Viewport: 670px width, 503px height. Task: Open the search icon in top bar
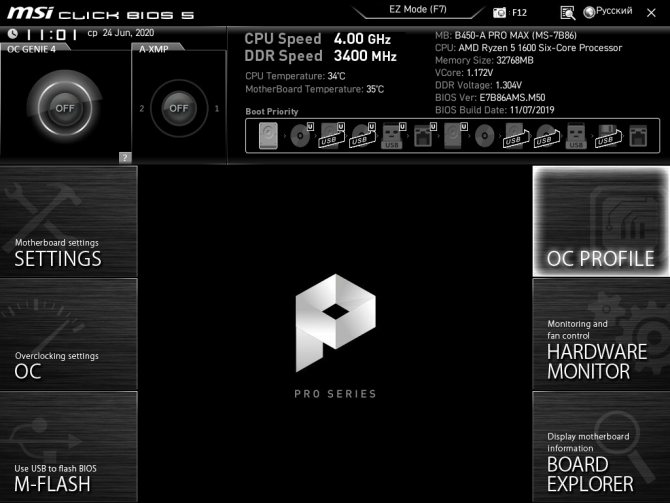[x=567, y=13]
